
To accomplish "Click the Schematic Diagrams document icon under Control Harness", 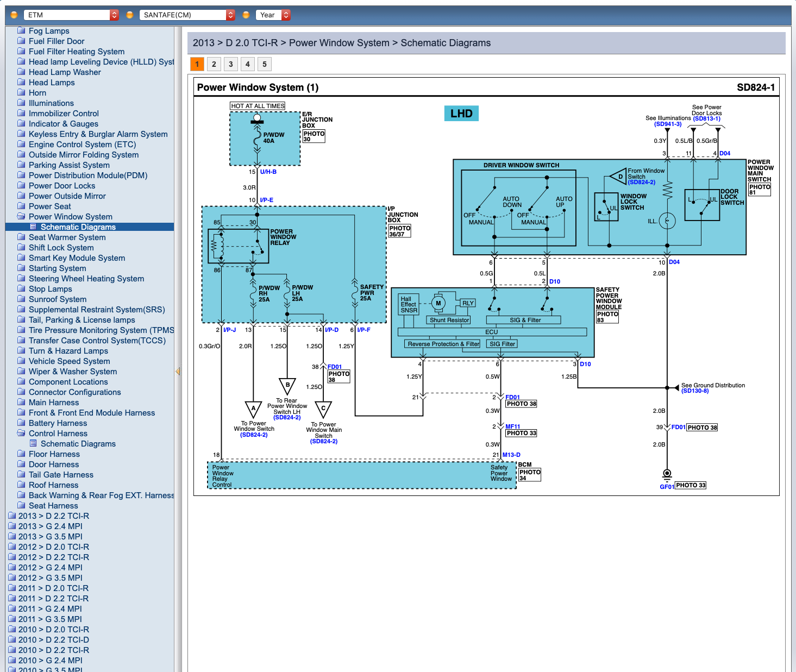I will pos(33,444).
